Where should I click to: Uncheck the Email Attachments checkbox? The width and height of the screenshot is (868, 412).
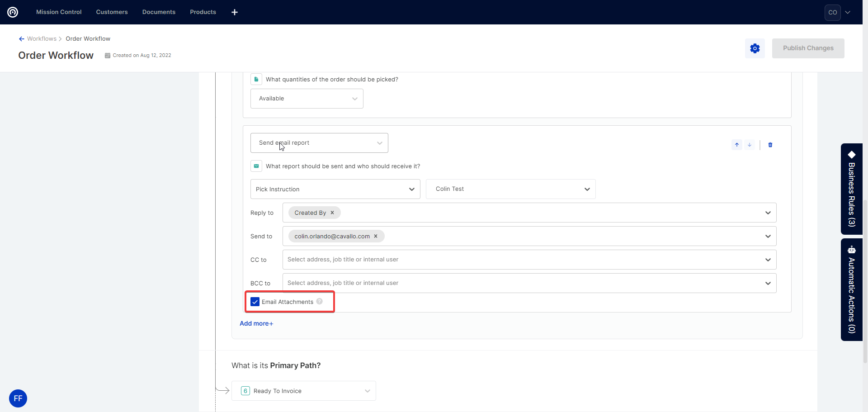255,302
